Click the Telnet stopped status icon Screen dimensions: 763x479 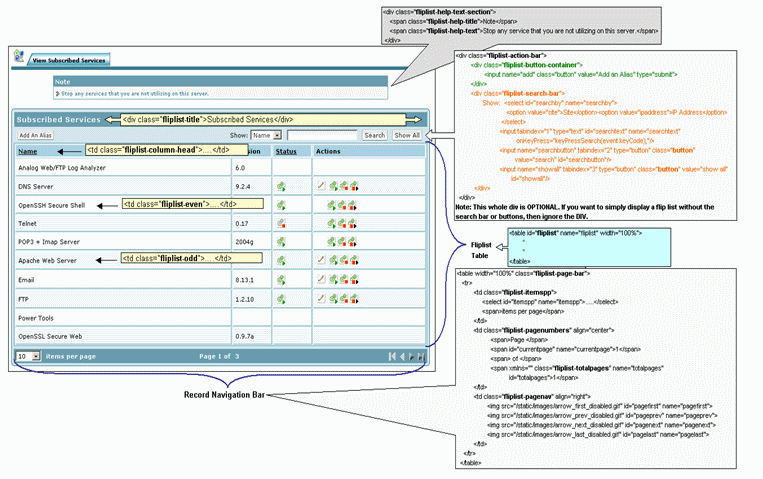(x=282, y=224)
